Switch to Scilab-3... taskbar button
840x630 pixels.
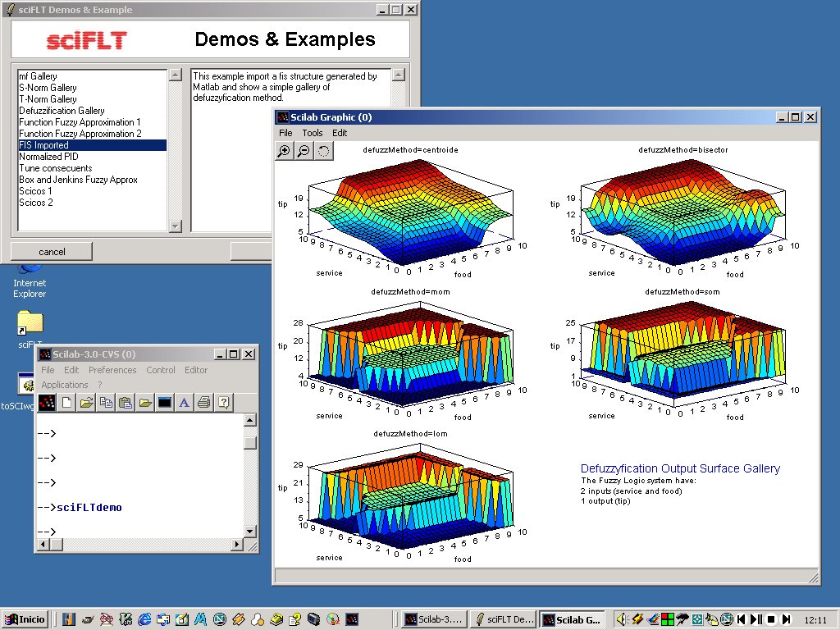(x=434, y=619)
